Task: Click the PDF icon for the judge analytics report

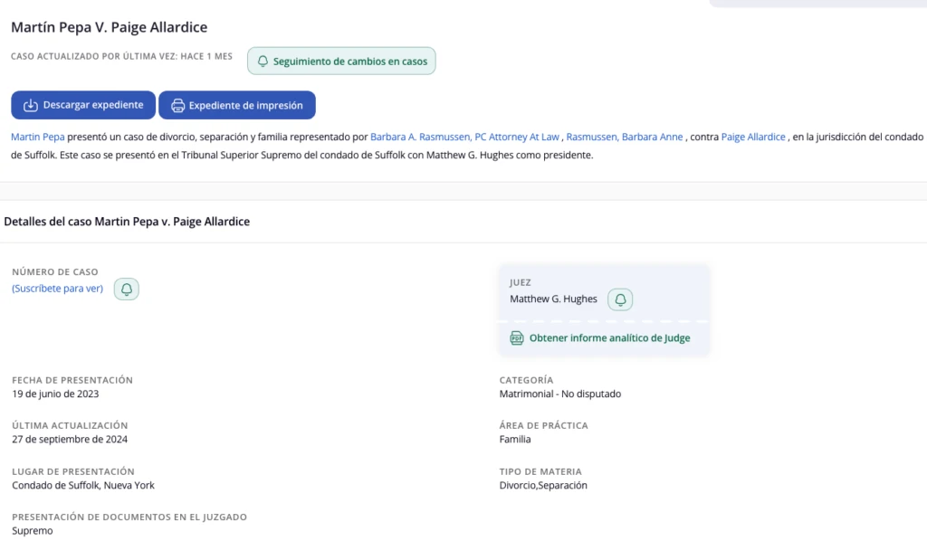Action: point(517,338)
